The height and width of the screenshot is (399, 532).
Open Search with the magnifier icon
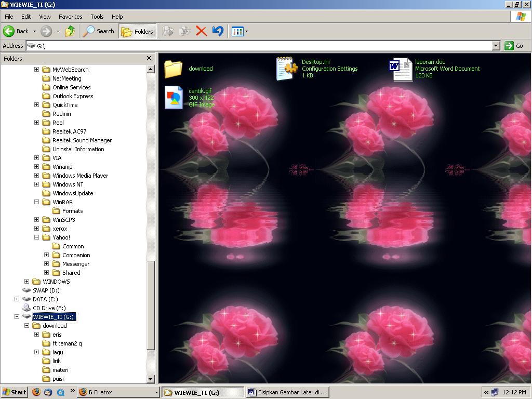[88, 31]
